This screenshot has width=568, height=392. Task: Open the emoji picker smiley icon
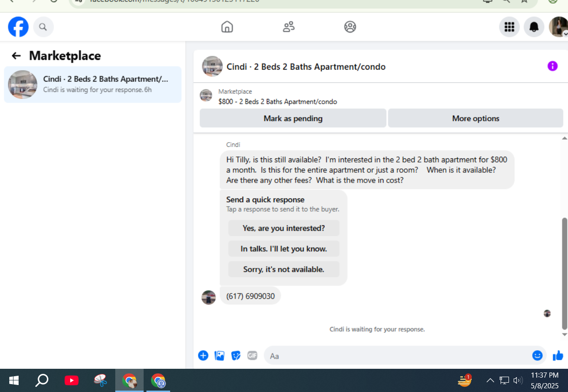[x=537, y=356]
